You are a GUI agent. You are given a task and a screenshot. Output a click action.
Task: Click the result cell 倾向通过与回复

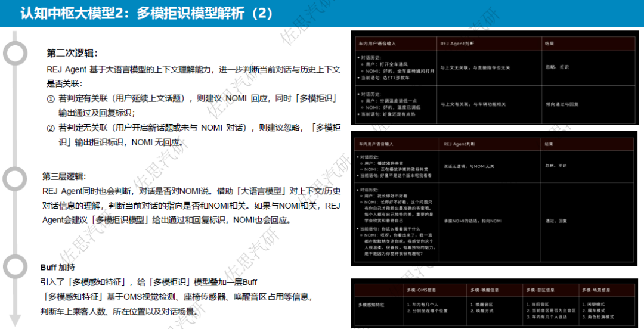click(562, 104)
